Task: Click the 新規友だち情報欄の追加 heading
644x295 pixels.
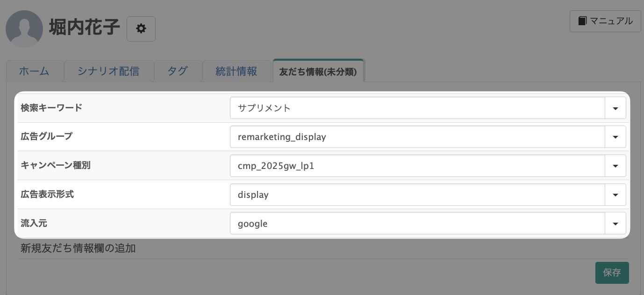Action: pos(78,248)
